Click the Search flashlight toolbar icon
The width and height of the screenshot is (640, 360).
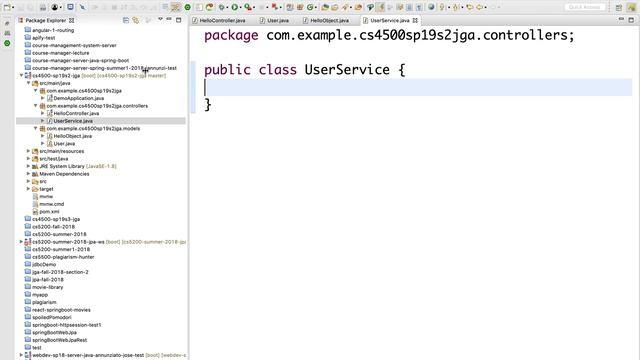tap(345, 7)
